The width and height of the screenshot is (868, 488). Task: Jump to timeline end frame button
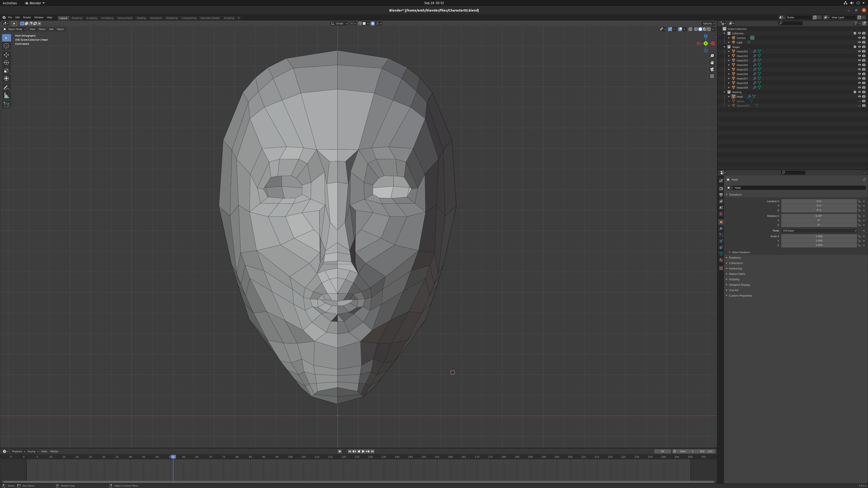pyautogui.click(x=372, y=451)
